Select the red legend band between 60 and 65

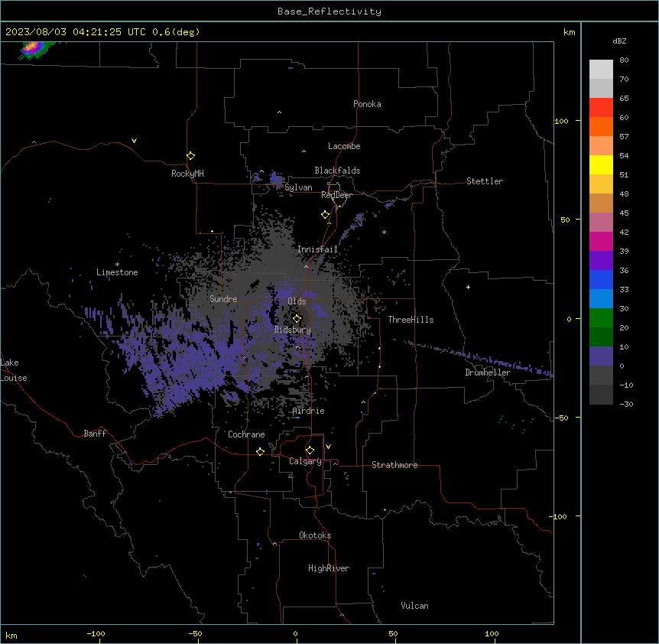point(601,107)
